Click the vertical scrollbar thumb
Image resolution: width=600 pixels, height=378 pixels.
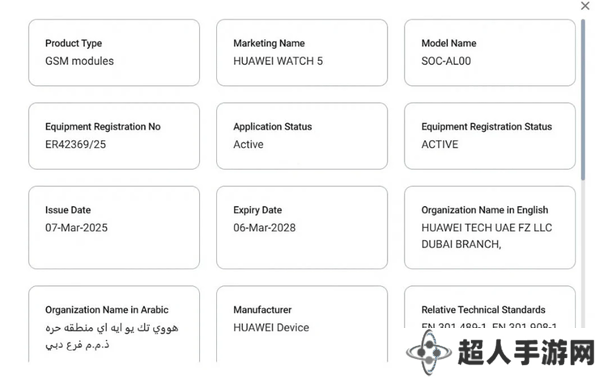[x=583, y=99]
